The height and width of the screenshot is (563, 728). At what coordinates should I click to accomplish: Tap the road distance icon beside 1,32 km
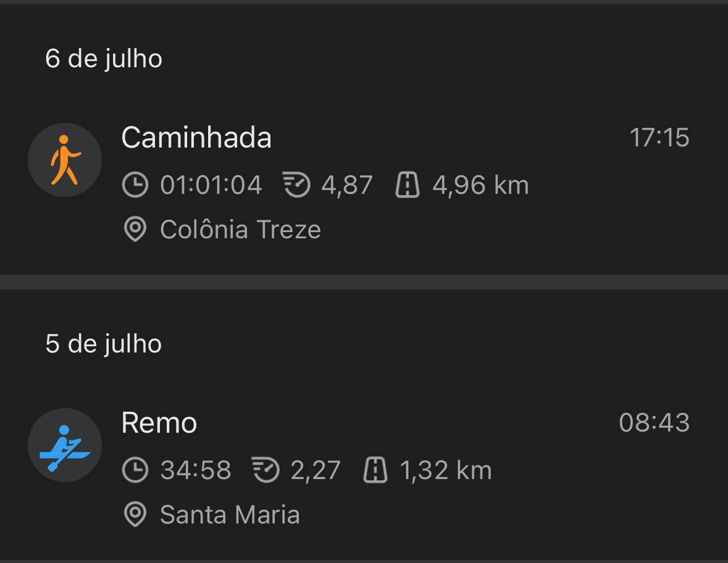(375, 470)
